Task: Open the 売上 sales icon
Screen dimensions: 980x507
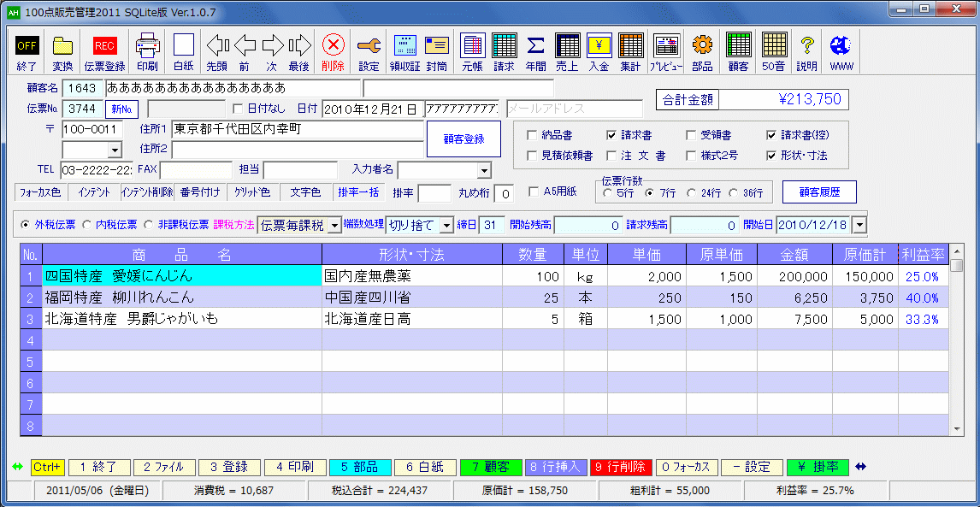Action: pos(568,52)
